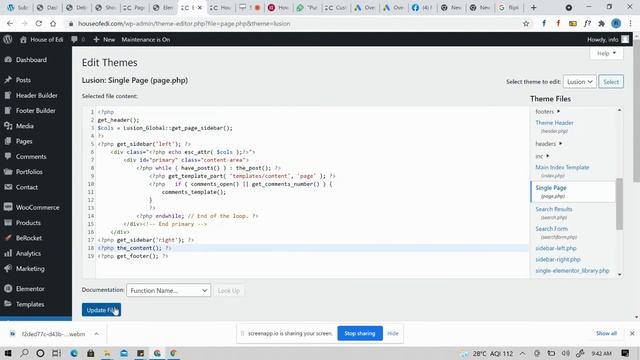Open BeRocket plugin menu

point(29,238)
